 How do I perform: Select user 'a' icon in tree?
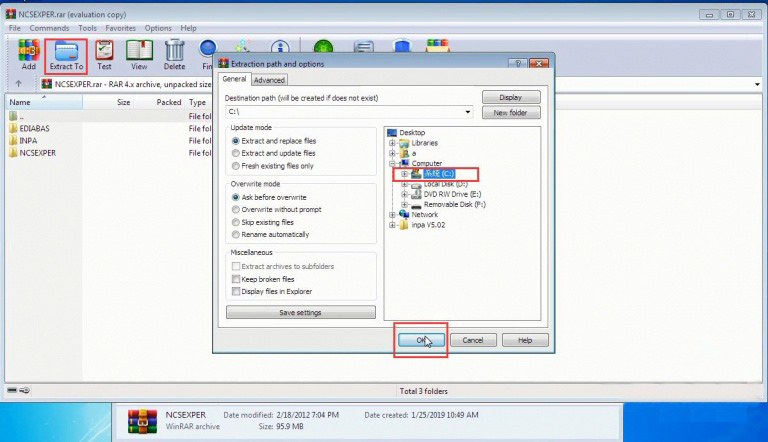(404, 153)
